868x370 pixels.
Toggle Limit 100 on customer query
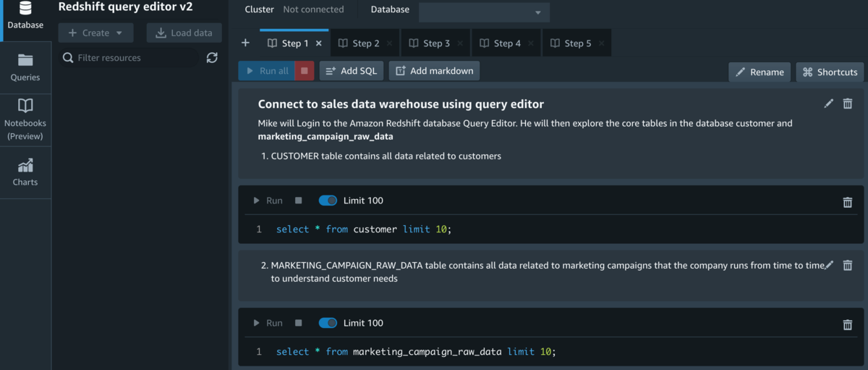pyautogui.click(x=328, y=201)
